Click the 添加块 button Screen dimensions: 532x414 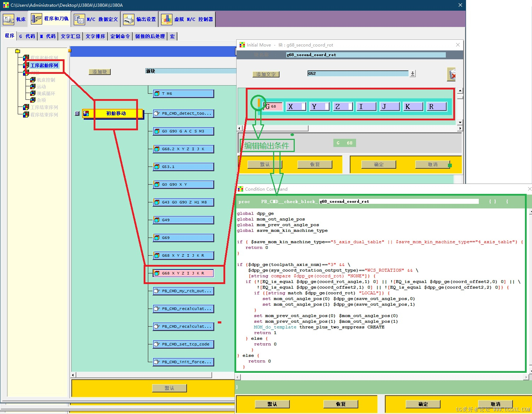click(100, 72)
